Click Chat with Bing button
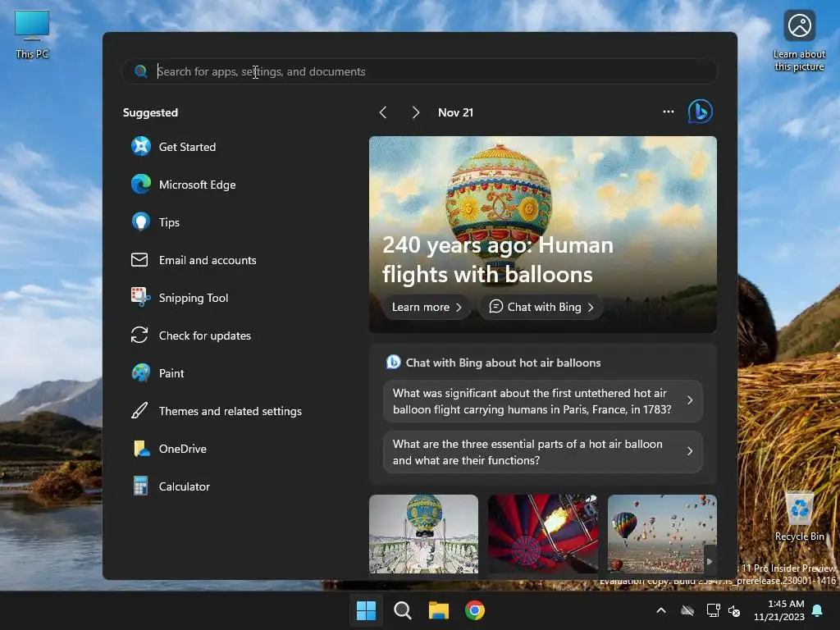 click(541, 307)
